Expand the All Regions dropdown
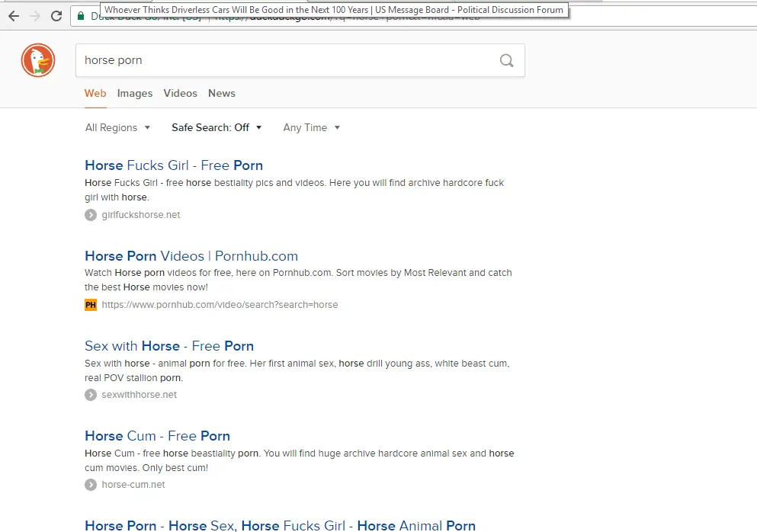The image size is (757, 532). pos(117,128)
